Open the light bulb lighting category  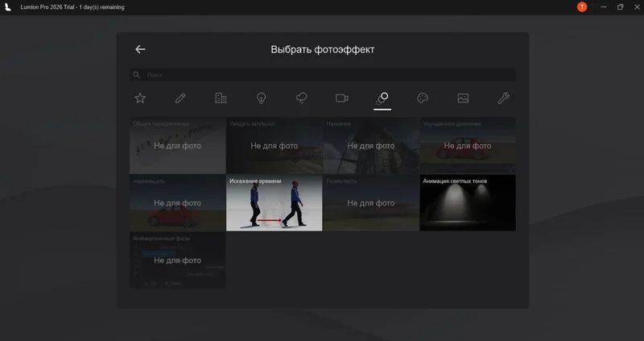(261, 98)
